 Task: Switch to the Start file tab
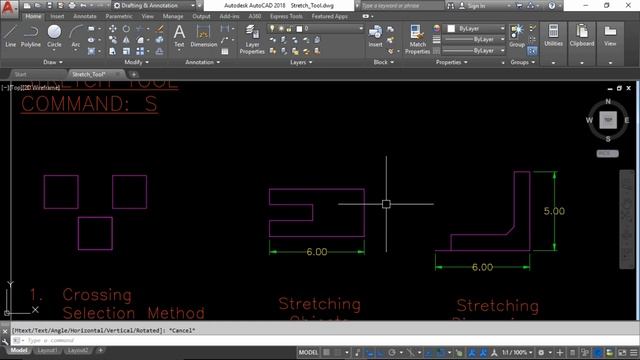tap(20, 74)
